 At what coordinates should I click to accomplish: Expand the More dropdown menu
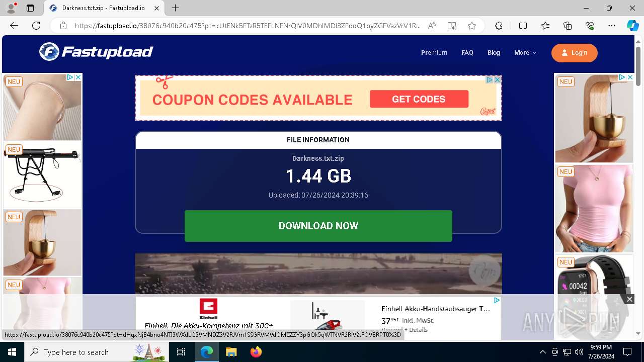(525, 53)
